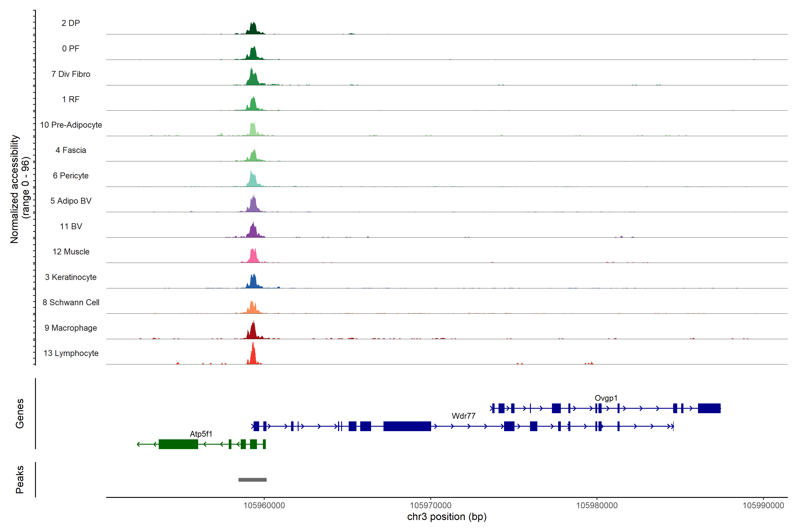Click the 10 Pre-Adipocyte track label
798x532 pixels.
[x=70, y=125]
